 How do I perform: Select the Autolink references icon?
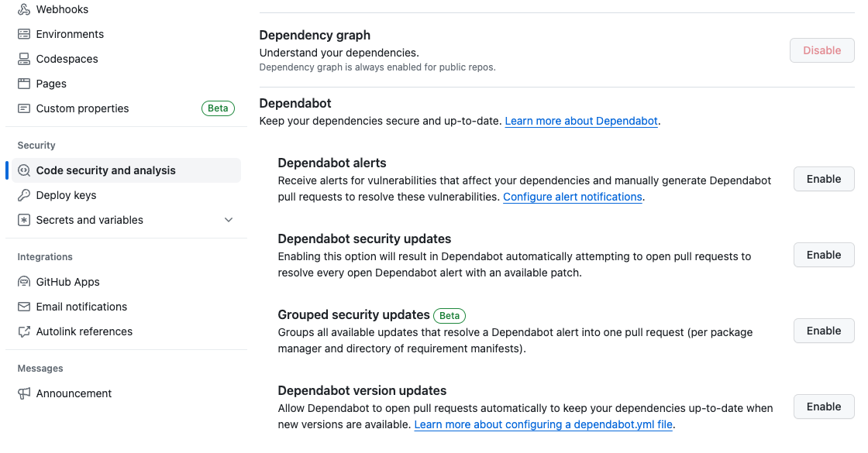(x=22, y=331)
